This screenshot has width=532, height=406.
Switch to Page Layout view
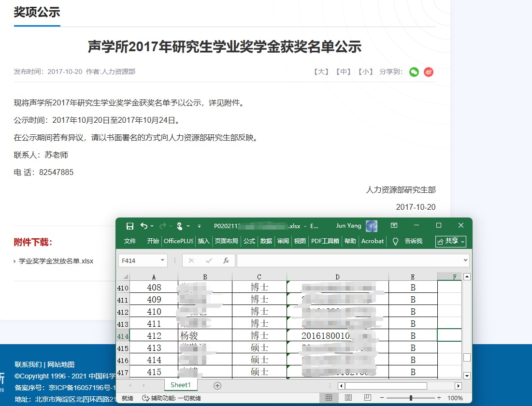[348, 398]
